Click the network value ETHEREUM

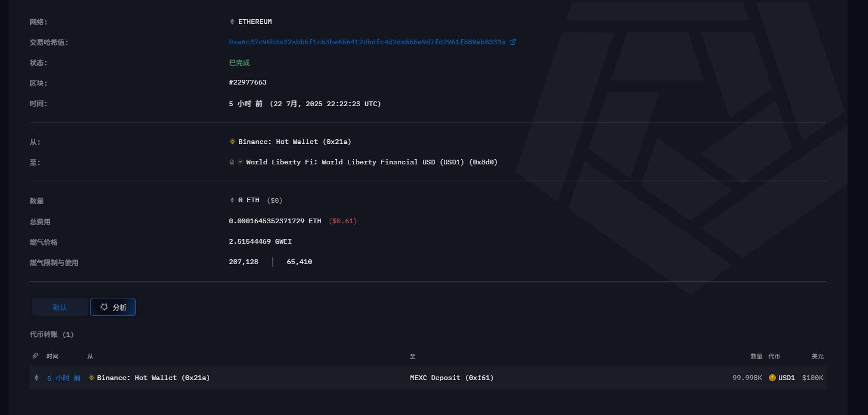click(x=255, y=22)
